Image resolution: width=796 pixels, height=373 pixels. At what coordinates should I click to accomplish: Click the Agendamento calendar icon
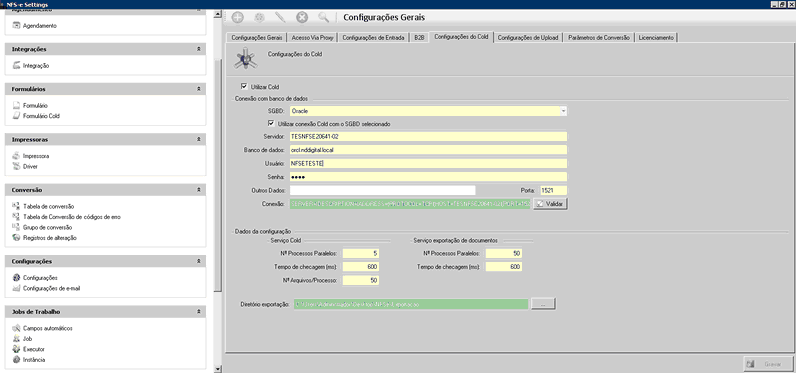tap(16, 25)
